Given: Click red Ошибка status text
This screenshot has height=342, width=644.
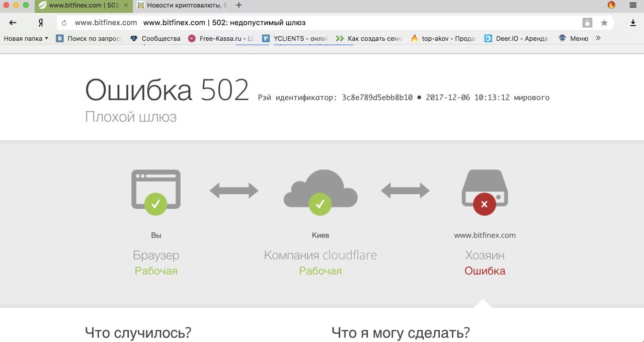Looking at the screenshot, I should pyautogui.click(x=485, y=271).
